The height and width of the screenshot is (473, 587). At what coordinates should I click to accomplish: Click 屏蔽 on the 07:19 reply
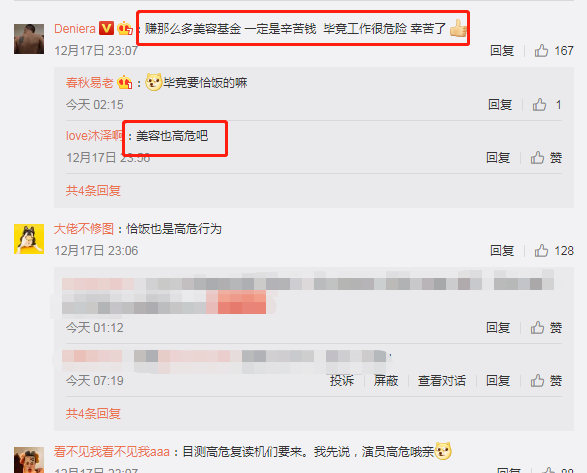pos(386,380)
